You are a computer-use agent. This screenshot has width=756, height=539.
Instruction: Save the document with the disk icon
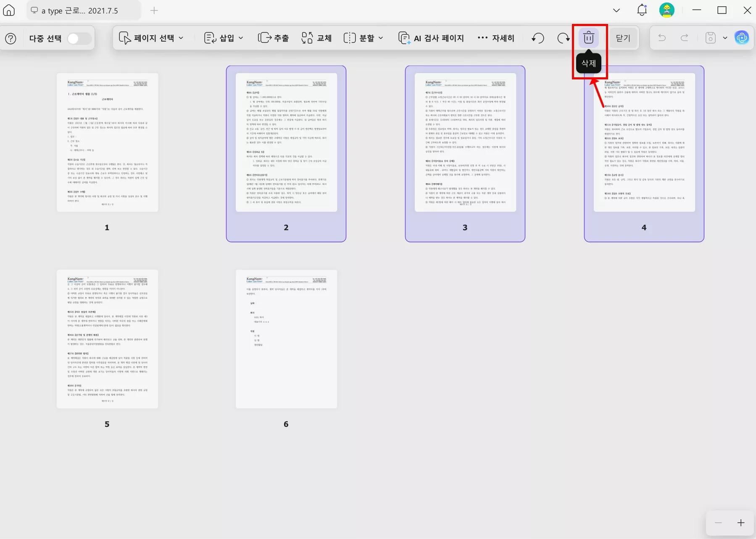click(x=710, y=37)
